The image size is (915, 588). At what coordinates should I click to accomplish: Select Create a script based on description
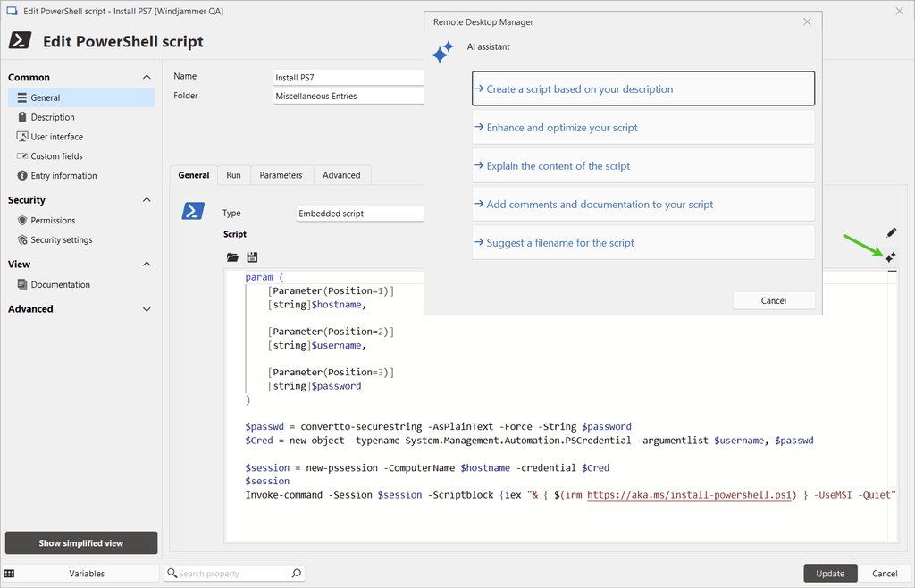(642, 89)
